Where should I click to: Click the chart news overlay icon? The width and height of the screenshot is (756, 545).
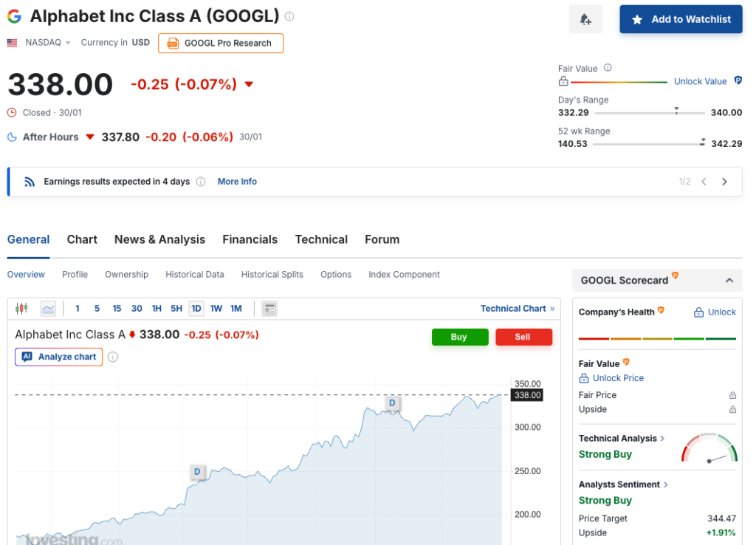coord(269,309)
